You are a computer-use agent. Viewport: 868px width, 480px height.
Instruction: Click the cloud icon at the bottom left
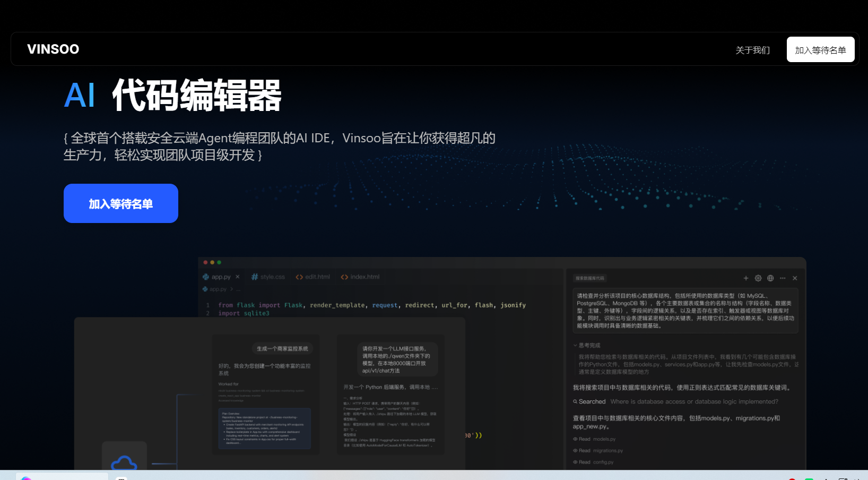(124, 462)
